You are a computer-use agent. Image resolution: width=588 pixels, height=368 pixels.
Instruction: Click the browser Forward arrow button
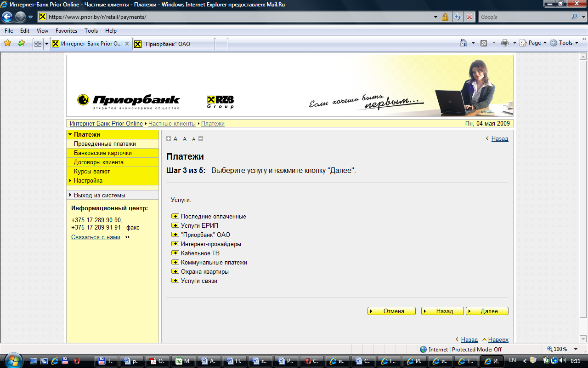click(20, 17)
